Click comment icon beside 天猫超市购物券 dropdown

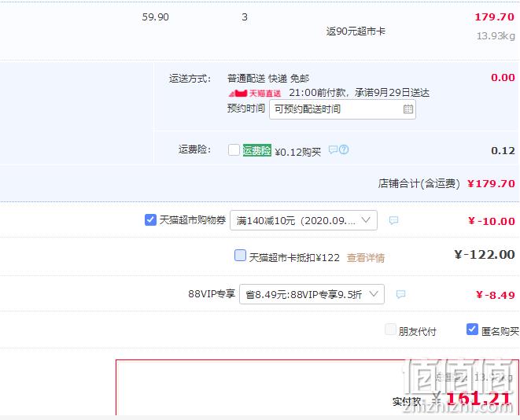[393, 220]
